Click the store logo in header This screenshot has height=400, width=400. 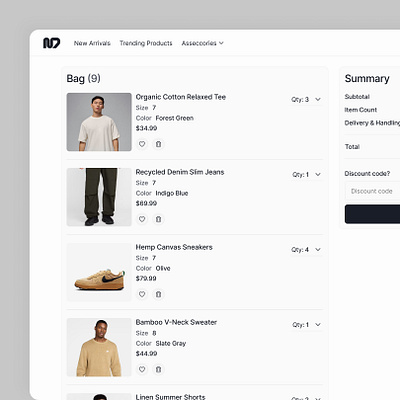pyautogui.click(x=52, y=43)
